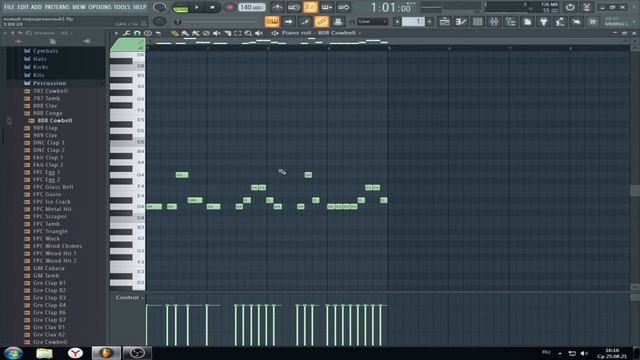The width and height of the screenshot is (640, 360).
Task: Open the Mixer icon
Action: click(x=494, y=21)
